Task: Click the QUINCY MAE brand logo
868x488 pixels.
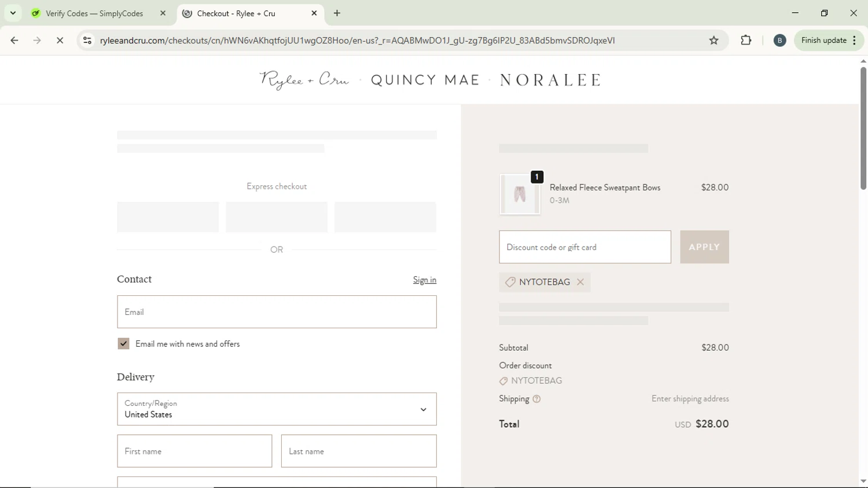Action: click(x=425, y=80)
